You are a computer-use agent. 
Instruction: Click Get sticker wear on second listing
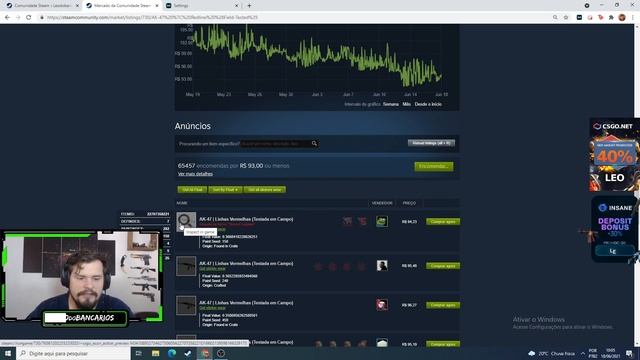point(212,269)
